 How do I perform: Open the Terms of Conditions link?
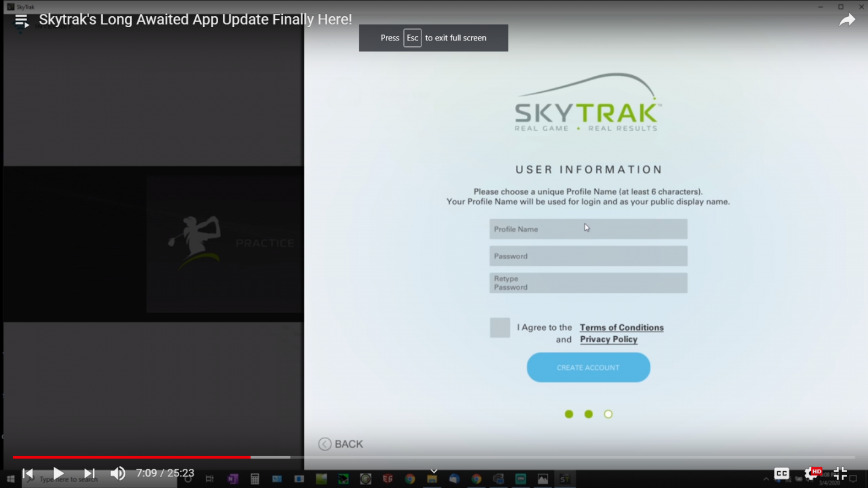[621, 328]
